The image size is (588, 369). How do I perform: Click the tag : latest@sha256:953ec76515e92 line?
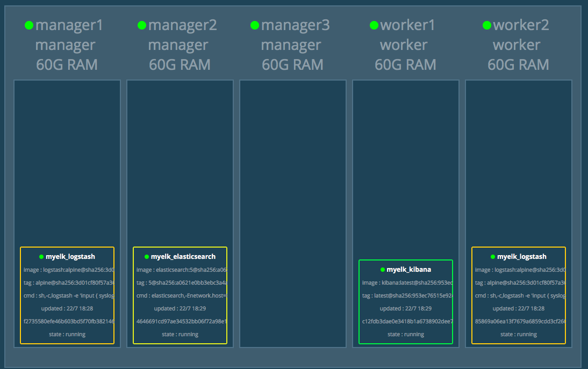coord(407,296)
